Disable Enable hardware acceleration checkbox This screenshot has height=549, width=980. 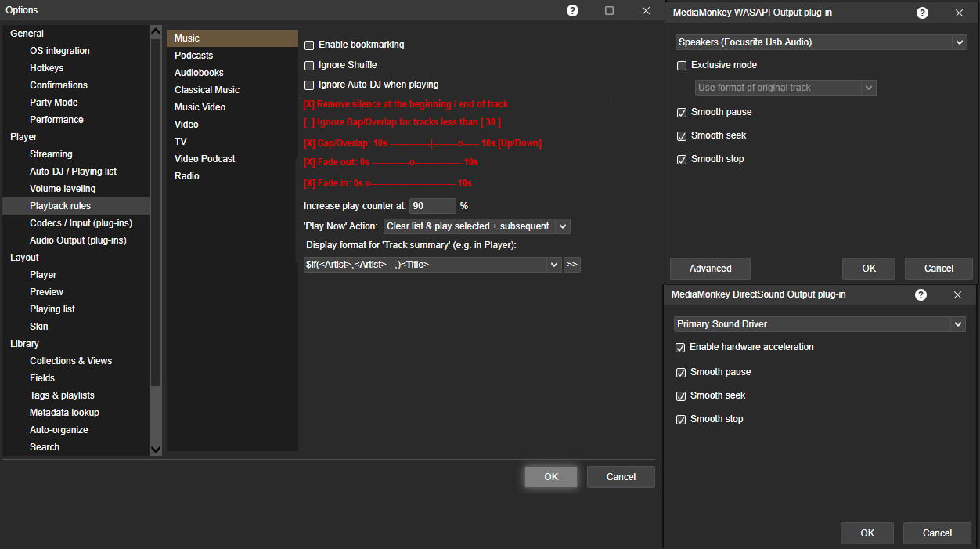tap(680, 348)
